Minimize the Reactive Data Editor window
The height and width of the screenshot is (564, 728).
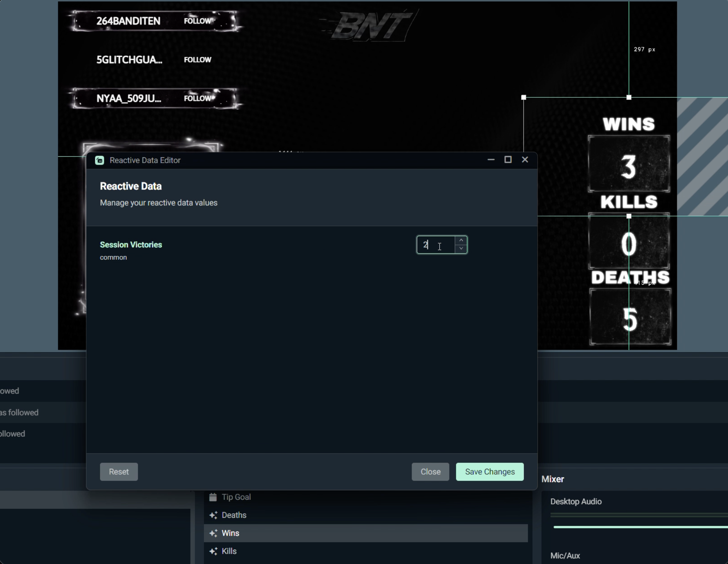[x=491, y=160]
